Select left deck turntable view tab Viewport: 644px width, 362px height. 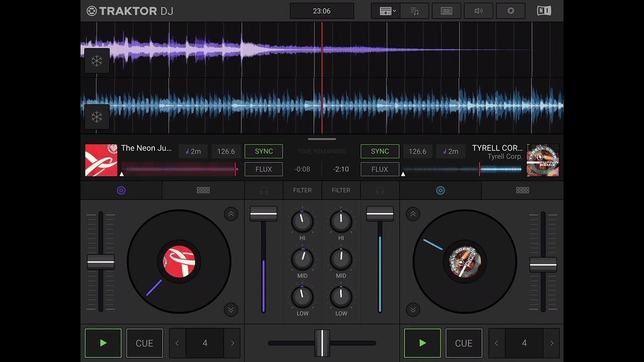click(121, 191)
